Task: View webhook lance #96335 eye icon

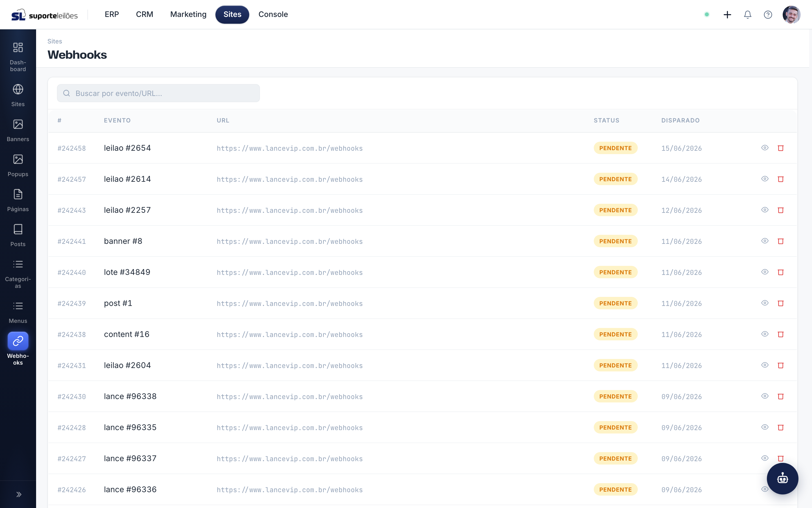Action: click(765, 427)
